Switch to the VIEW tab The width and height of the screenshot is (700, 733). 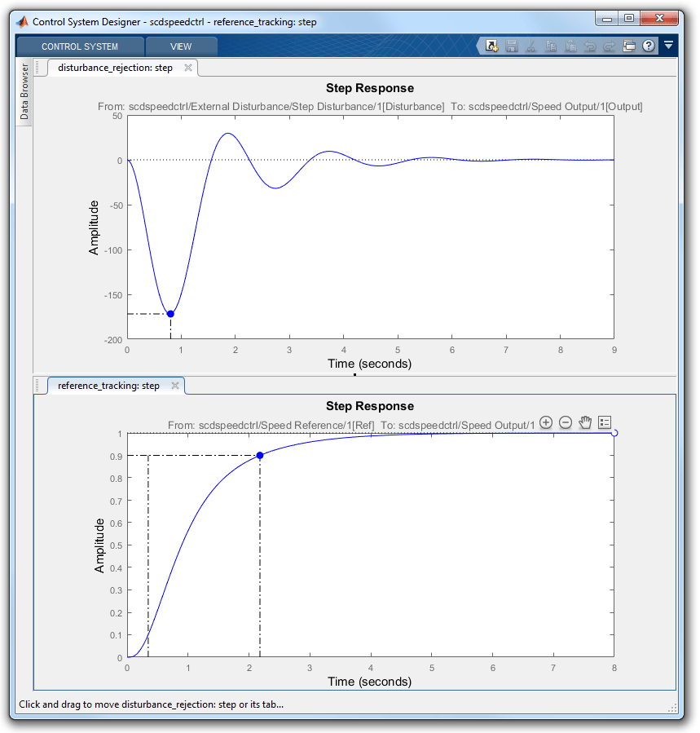tap(181, 46)
